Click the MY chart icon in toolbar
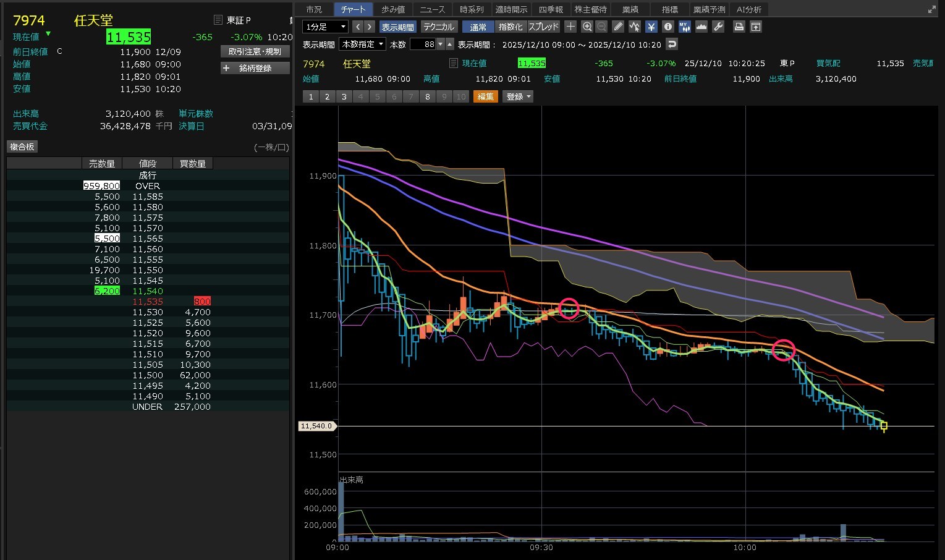Viewport: 945px width, 560px height. click(x=684, y=27)
